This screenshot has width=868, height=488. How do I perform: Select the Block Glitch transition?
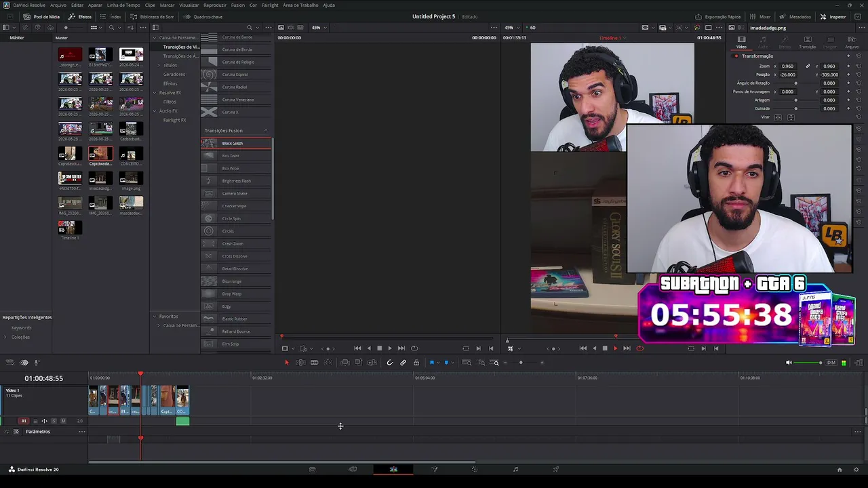coord(236,143)
